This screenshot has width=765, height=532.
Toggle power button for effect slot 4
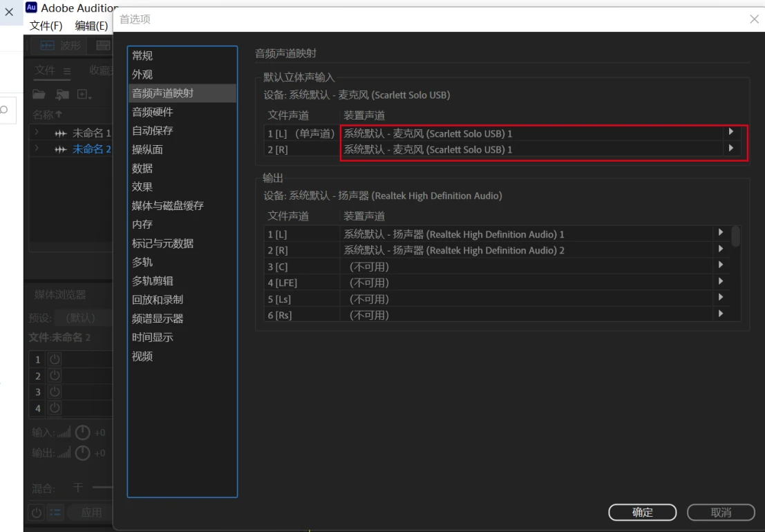click(55, 408)
